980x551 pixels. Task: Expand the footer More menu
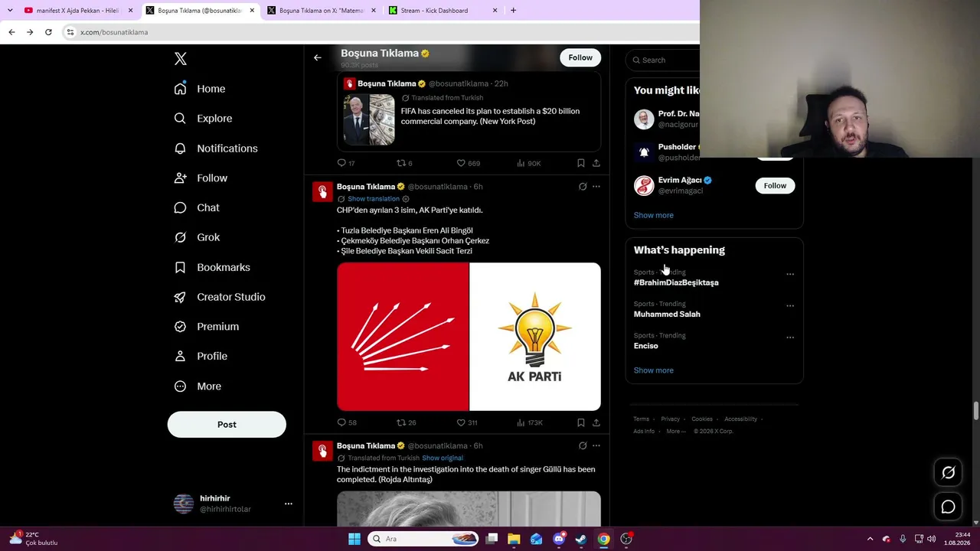click(676, 432)
